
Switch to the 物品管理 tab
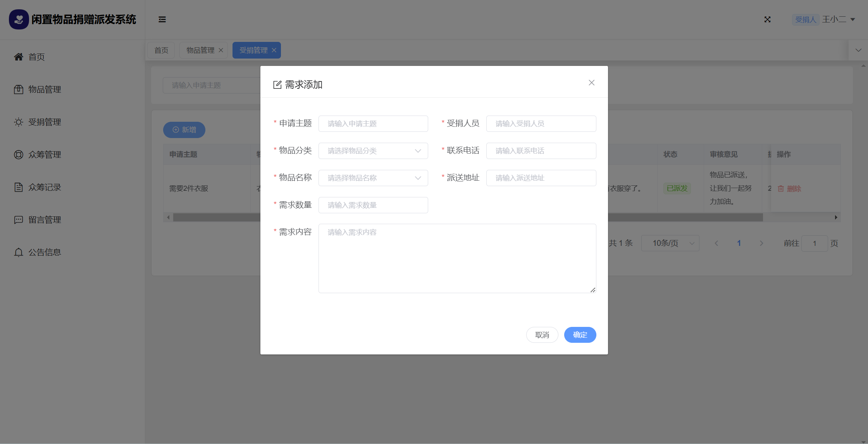(x=200, y=50)
